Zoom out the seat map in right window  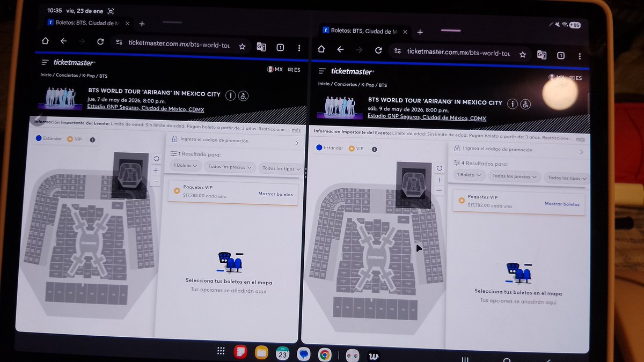pyautogui.click(x=439, y=191)
